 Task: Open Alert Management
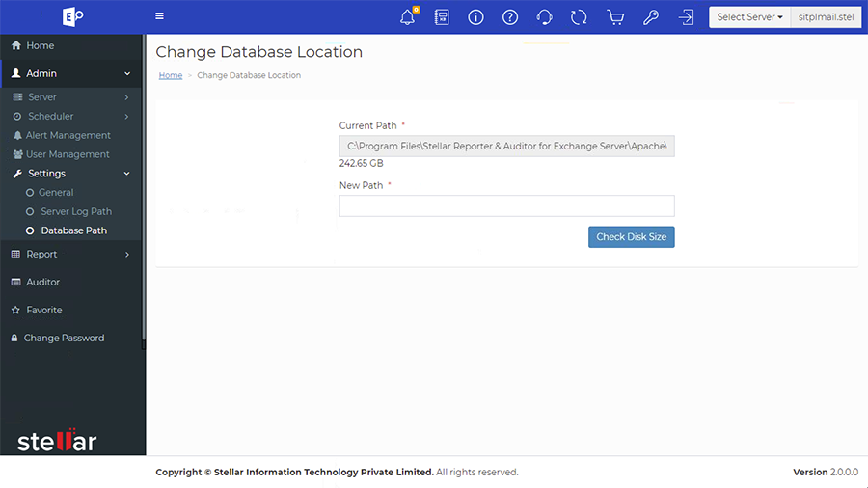point(68,135)
